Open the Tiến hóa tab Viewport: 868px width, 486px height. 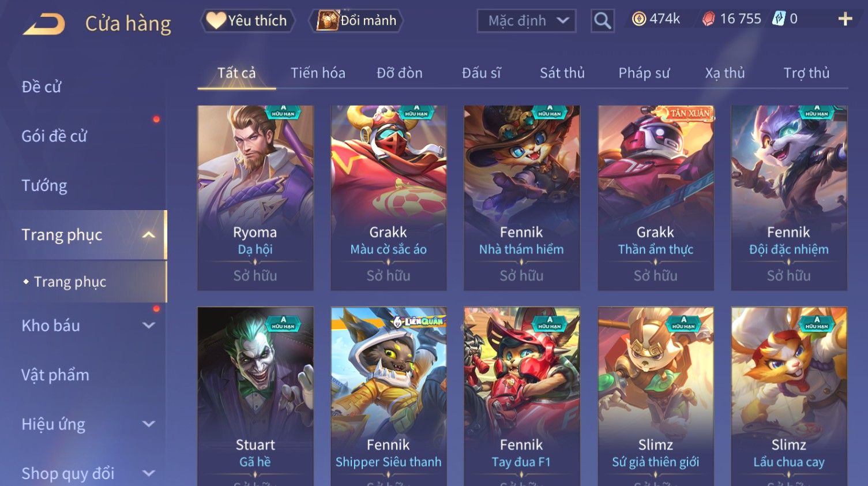coord(318,73)
